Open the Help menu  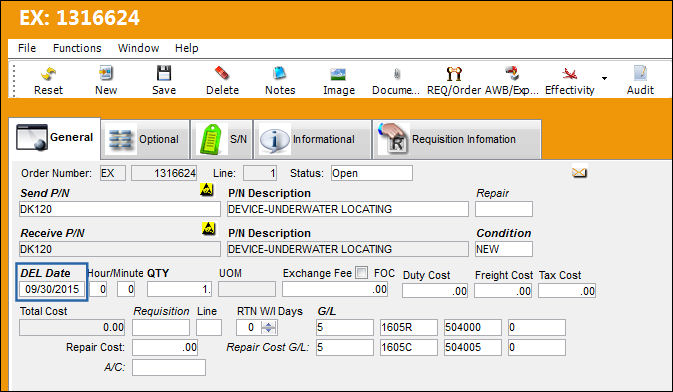point(186,48)
